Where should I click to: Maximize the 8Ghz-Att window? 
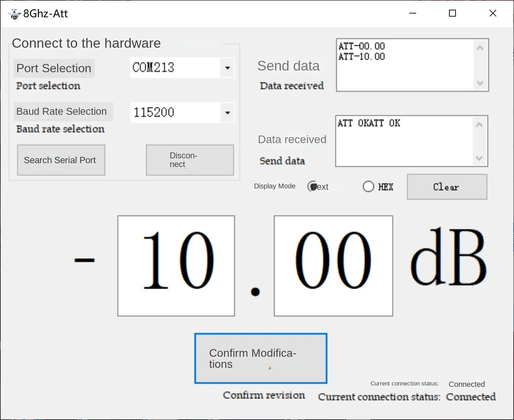coord(452,13)
